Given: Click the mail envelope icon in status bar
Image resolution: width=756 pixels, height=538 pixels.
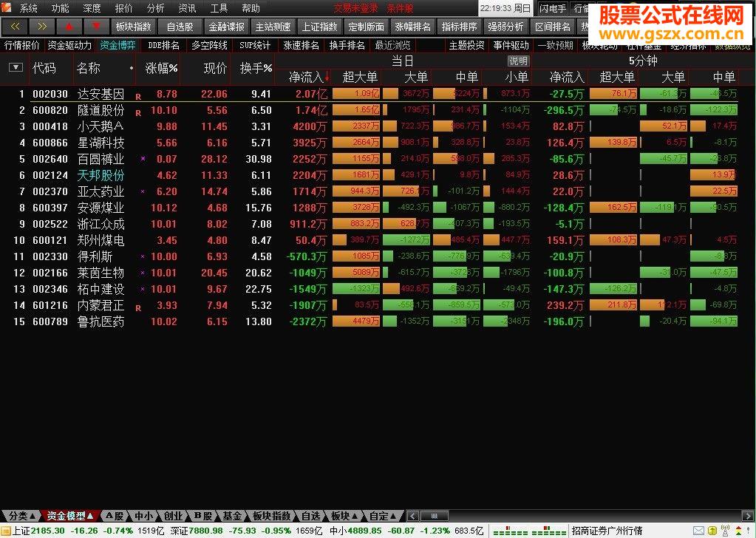Looking at the screenshot, I should (x=698, y=531).
